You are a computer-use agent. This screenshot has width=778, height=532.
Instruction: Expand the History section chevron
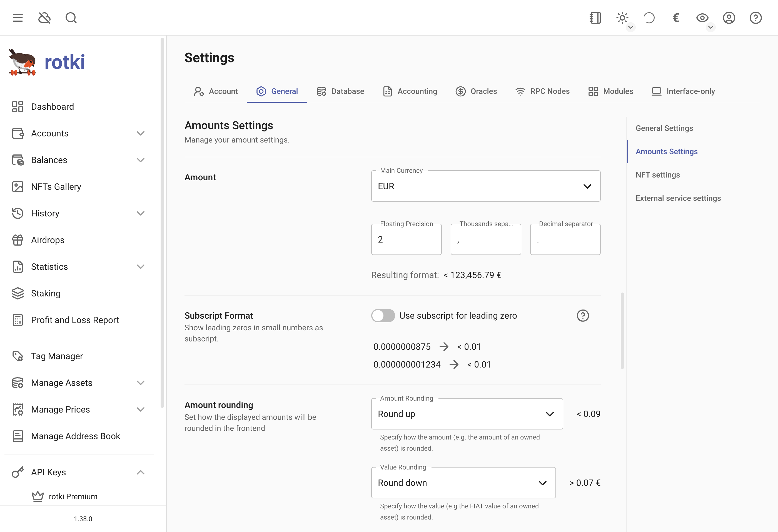141,213
